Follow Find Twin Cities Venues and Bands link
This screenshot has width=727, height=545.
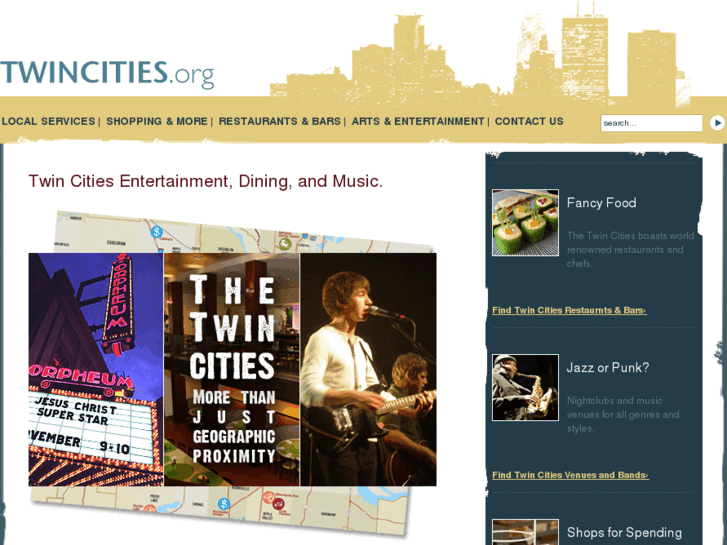click(x=570, y=475)
